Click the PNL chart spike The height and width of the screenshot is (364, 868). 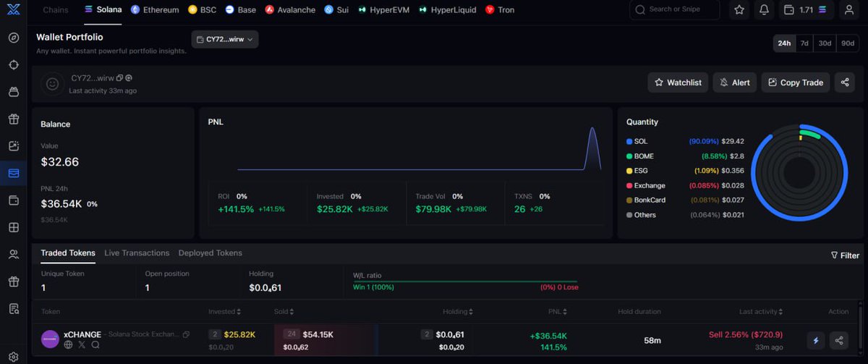tap(592, 148)
